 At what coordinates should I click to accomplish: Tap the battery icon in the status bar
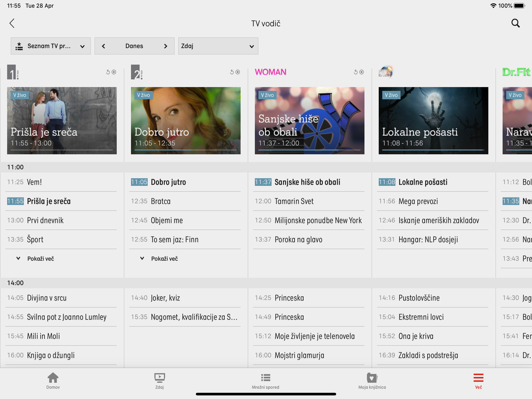(520, 6)
